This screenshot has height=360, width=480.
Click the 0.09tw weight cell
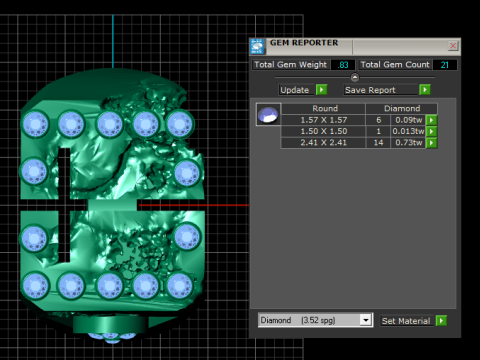[x=409, y=120]
